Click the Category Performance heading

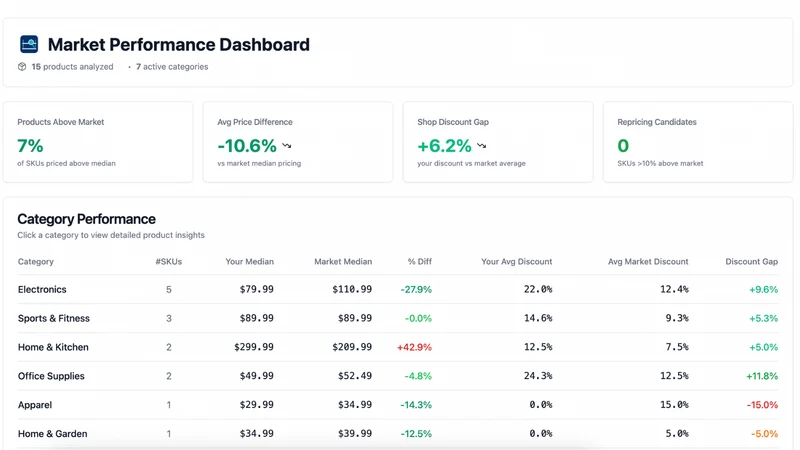click(x=87, y=219)
